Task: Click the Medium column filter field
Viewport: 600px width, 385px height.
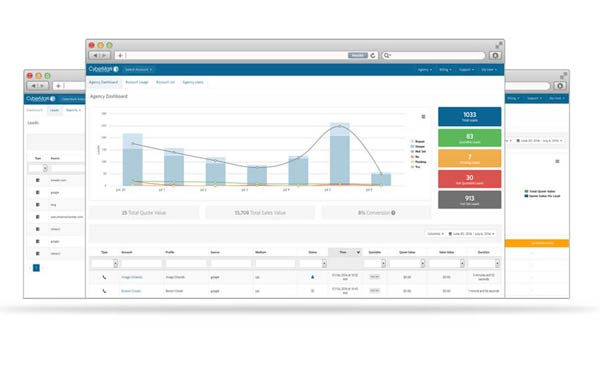Action: tap(275, 263)
